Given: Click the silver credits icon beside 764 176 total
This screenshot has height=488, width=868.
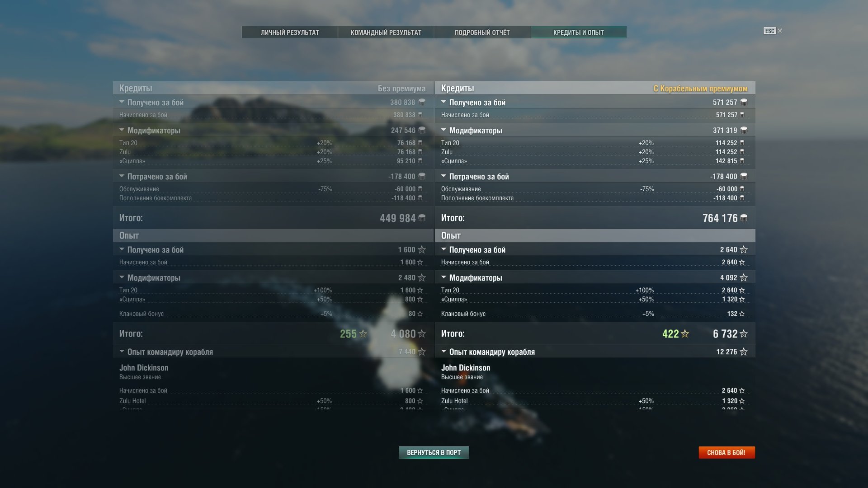Looking at the screenshot, I should pyautogui.click(x=744, y=218).
